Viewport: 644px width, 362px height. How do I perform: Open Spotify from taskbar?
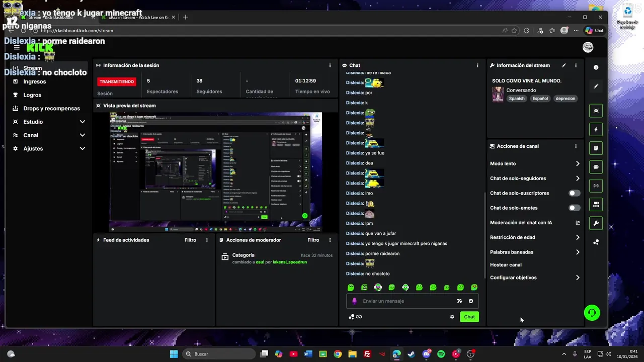(441, 354)
